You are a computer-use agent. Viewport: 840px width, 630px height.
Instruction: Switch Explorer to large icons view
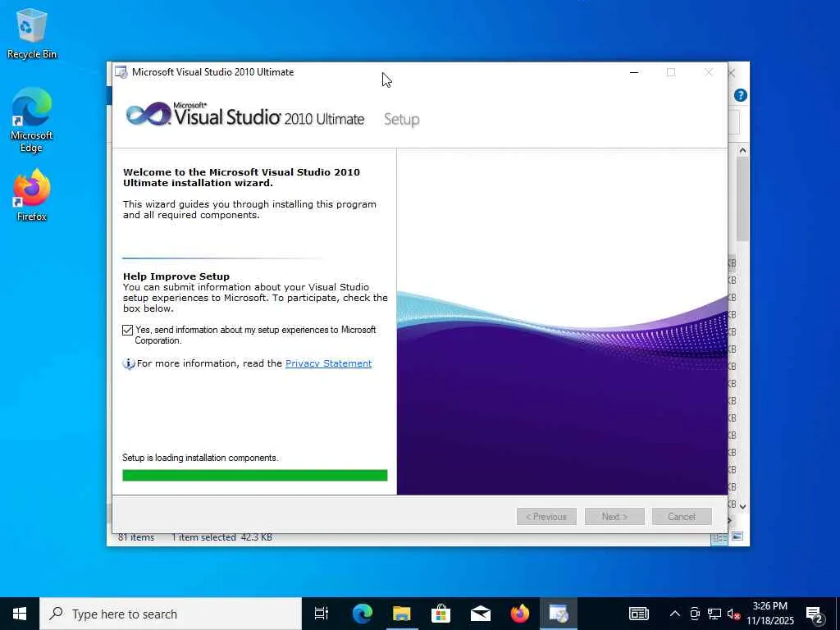coord(737,536)
